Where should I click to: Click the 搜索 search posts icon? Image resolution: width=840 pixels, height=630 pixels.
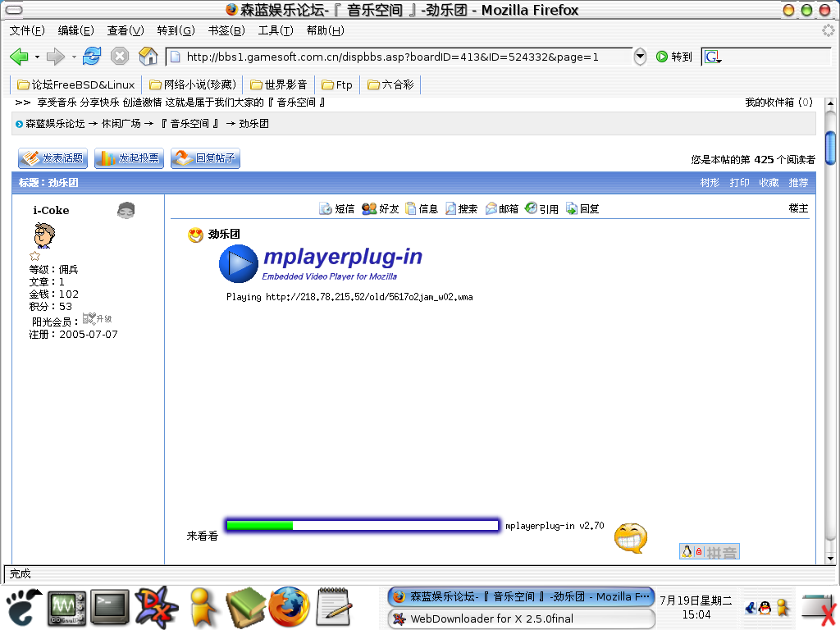coord(461,209)
